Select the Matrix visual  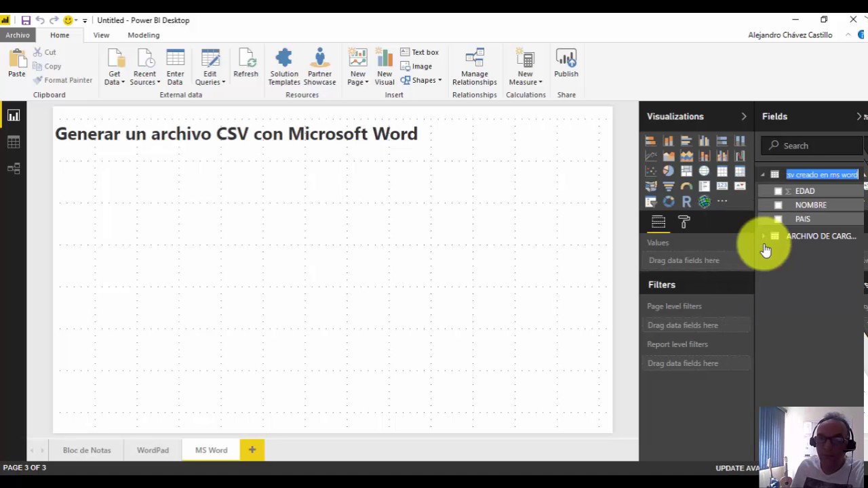coord(740,171)
